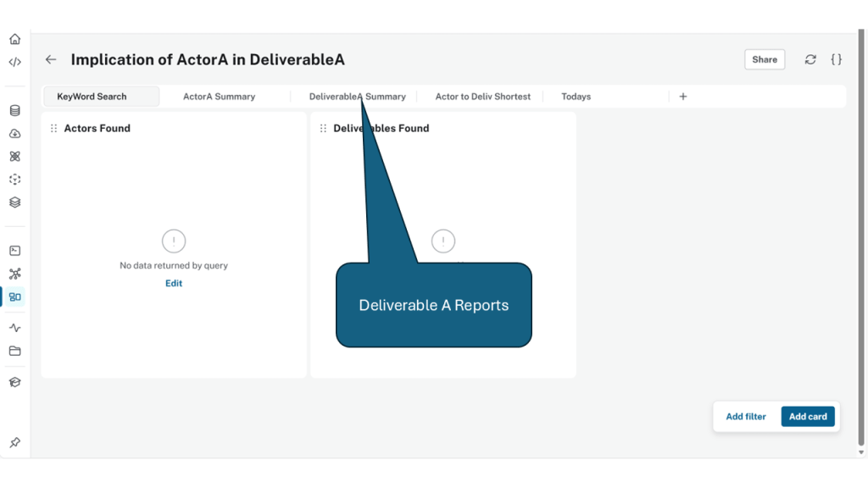Click the folder icon in sidebar
868x488 pixels.
pyautogui.click(x=14, y=351)
